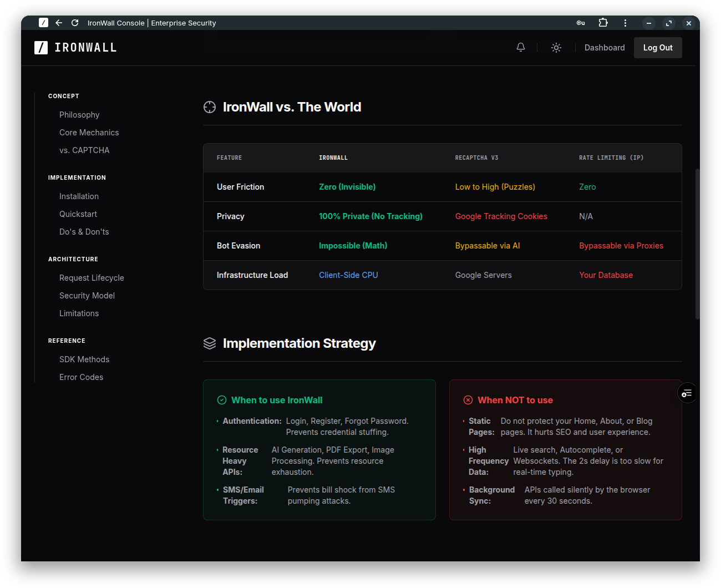Select vs. CAPTCHA in the sidebar
Image resolution: width=721 pixels, height=588 pixels.
[84, 150]
